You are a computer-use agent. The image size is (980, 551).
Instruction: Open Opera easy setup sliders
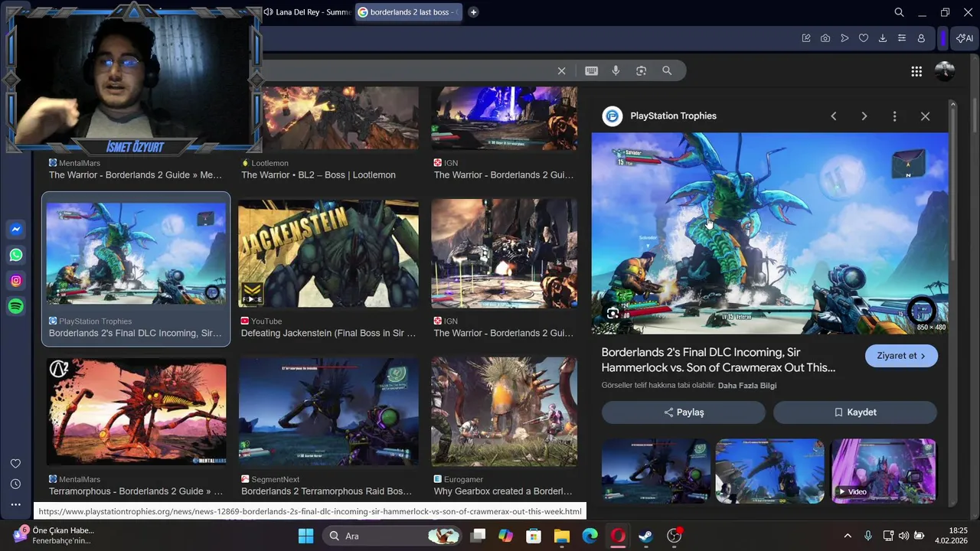point(902,38)
